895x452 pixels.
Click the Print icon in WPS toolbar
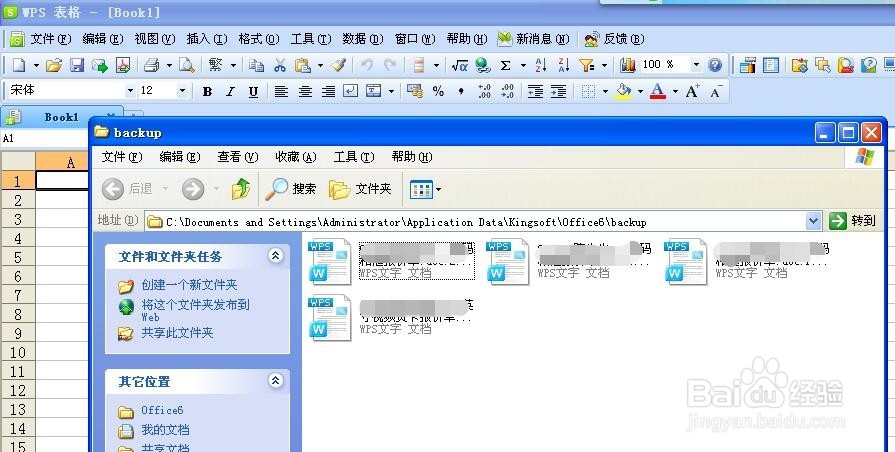tap(151, 65)
